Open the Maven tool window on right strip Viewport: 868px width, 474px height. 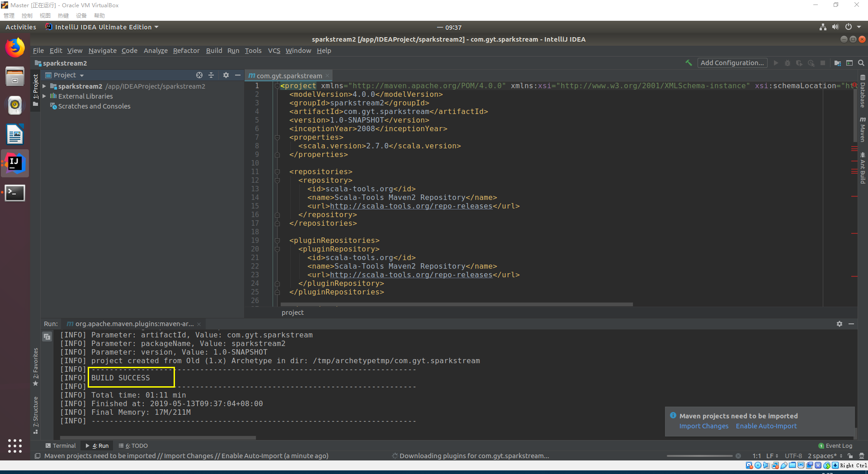pyautogui.click(x=863, y=130)
